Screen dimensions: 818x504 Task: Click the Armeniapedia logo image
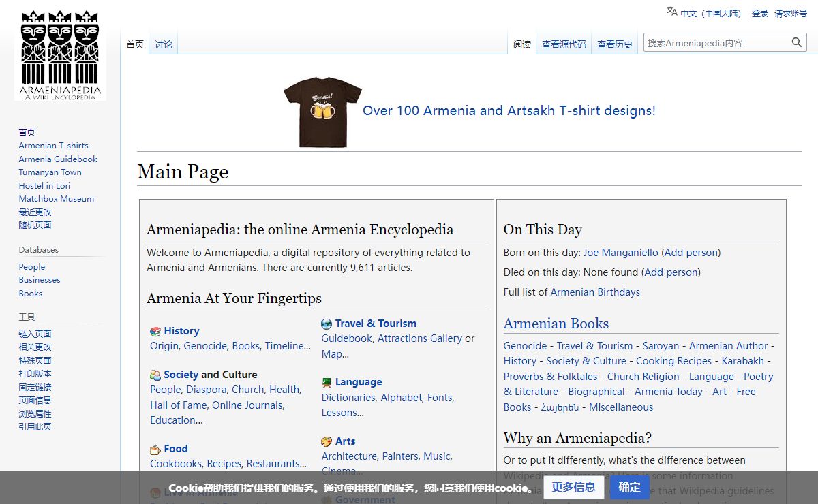pos(60,56)
